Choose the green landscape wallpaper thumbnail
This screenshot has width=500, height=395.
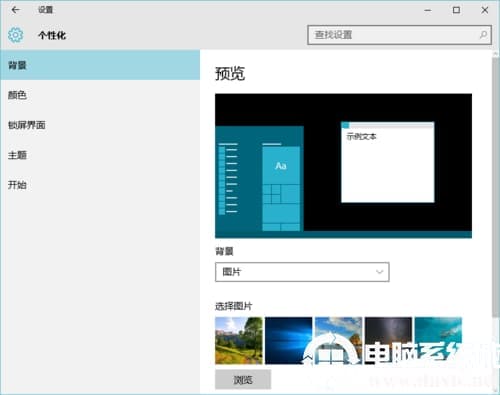pyautogui.click(x=239, y=340)
